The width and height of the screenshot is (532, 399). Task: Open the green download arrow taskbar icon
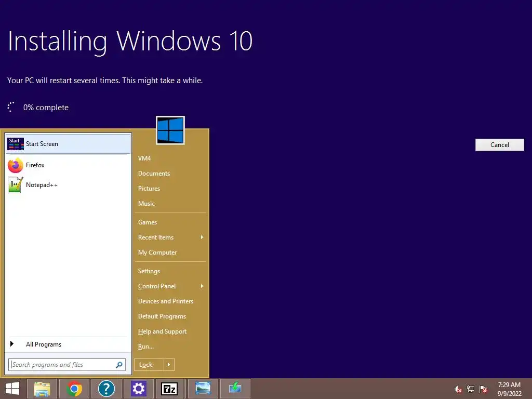coord(235,389)
